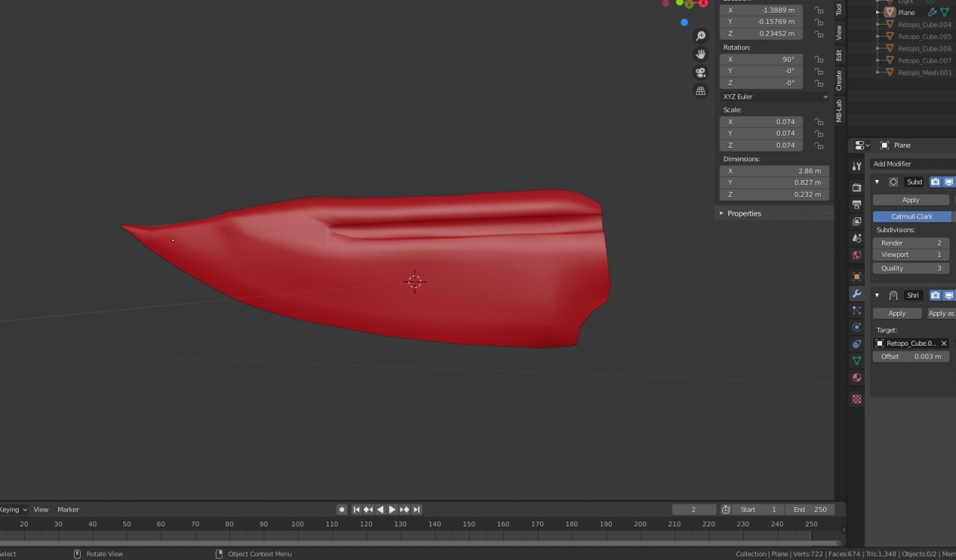Screen dimensions: 956x560
Task: Open the Render properties tab icon
Action: [857, 187]
